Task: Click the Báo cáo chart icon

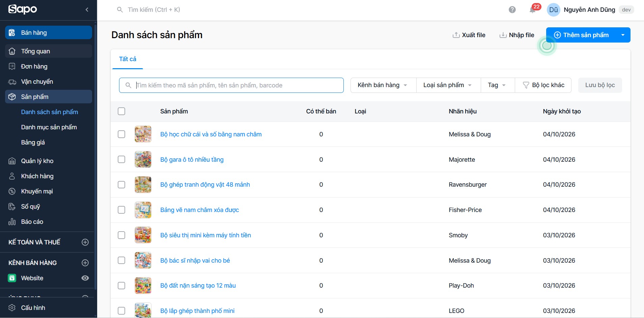Action: click(x=12, y=222)
